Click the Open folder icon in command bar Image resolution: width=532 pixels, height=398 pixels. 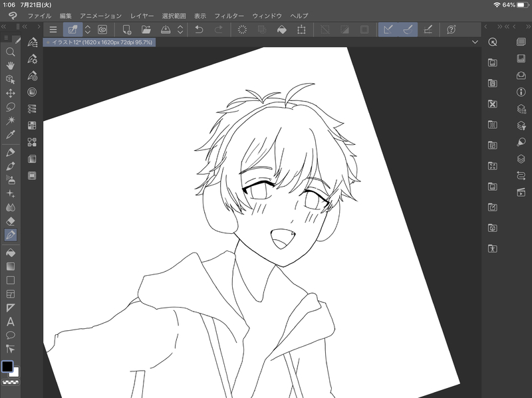(146, 30)
